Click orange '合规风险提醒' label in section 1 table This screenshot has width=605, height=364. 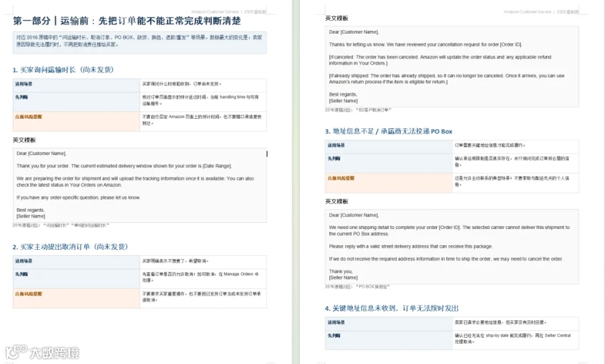point(28,117)
